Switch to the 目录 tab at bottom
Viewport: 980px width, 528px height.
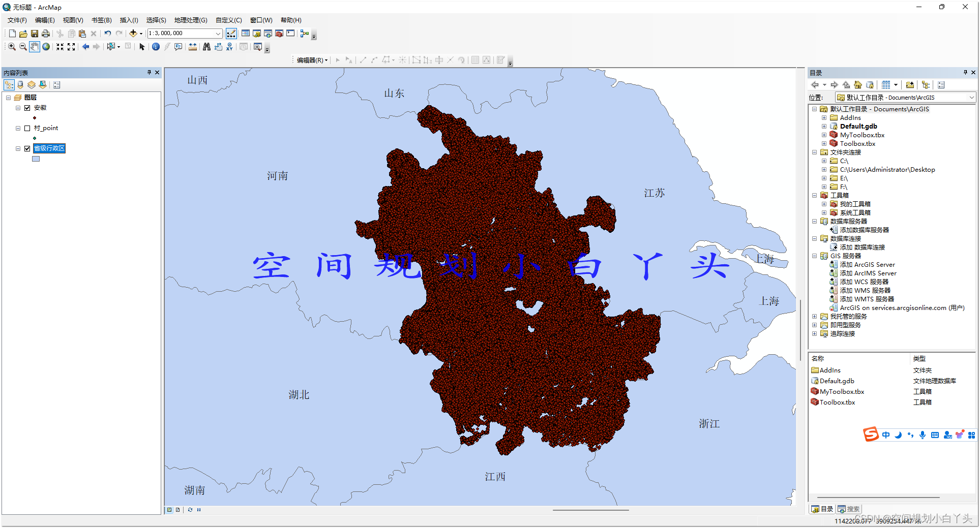822,509
